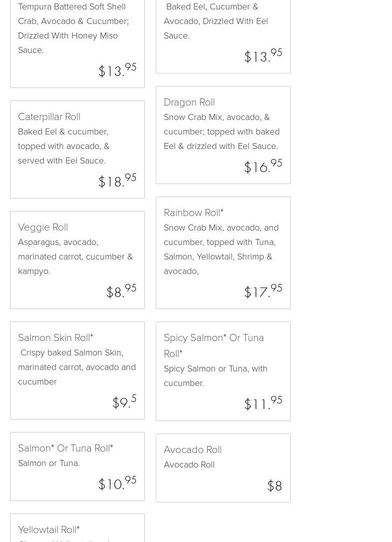Select the $10.95 Salmon or Tuna price
Screen dimensions: 392x542
click(x=117, y=483)
